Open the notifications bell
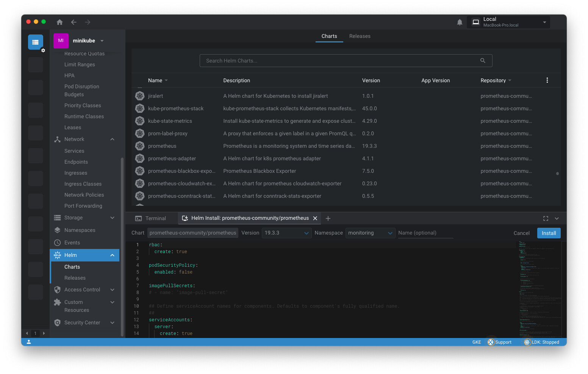Image resolution: width=588 pixels, height=374 pixels. click(x=460, y=22)
